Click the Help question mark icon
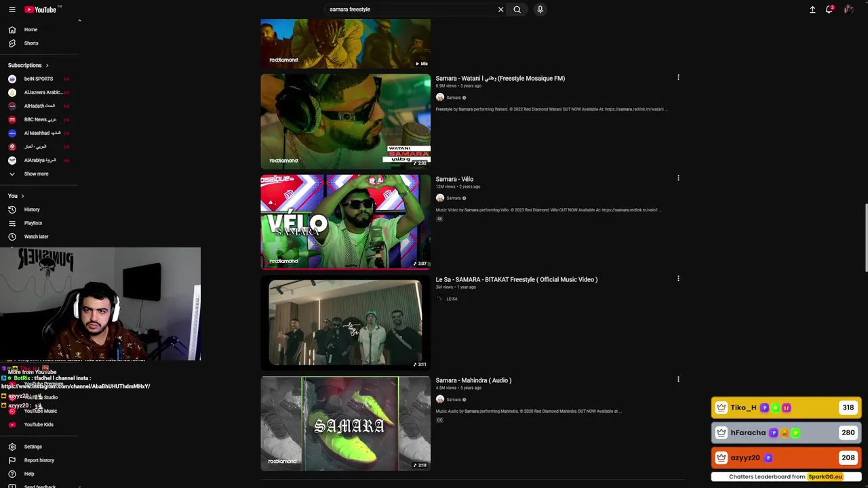The width and height of the screenshot is (868, 488). (12, 474)
